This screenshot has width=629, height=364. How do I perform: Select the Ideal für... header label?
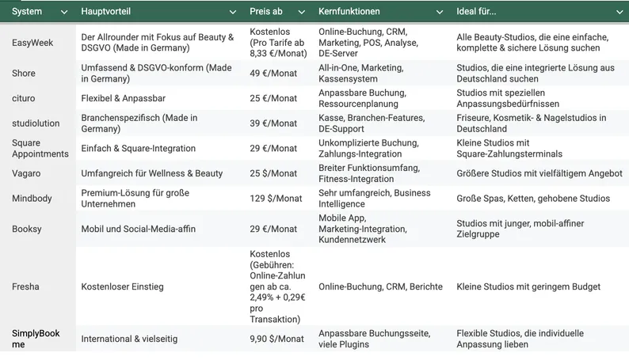476,11
